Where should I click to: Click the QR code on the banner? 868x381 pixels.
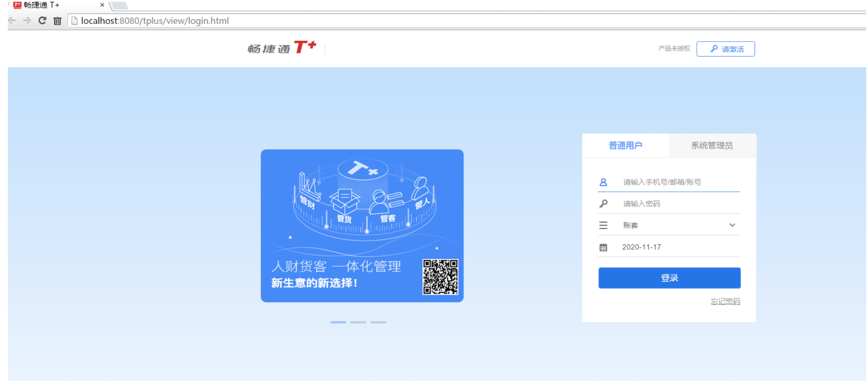coord(440,277)
